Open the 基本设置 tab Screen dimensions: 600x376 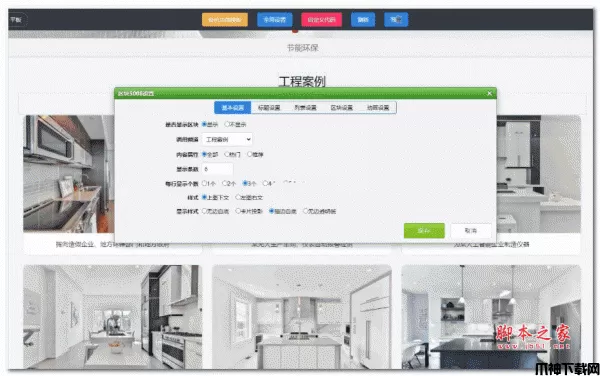click(233, 107)
